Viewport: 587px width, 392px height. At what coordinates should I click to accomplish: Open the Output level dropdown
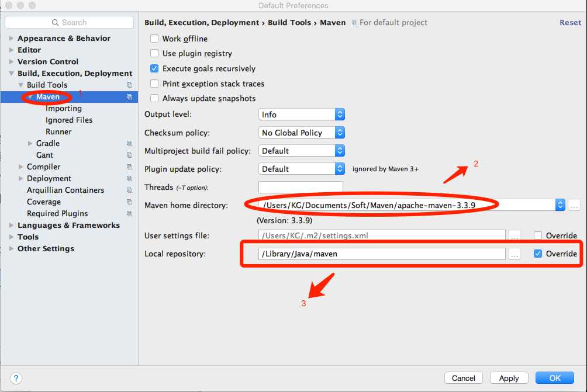pos(340,115)
